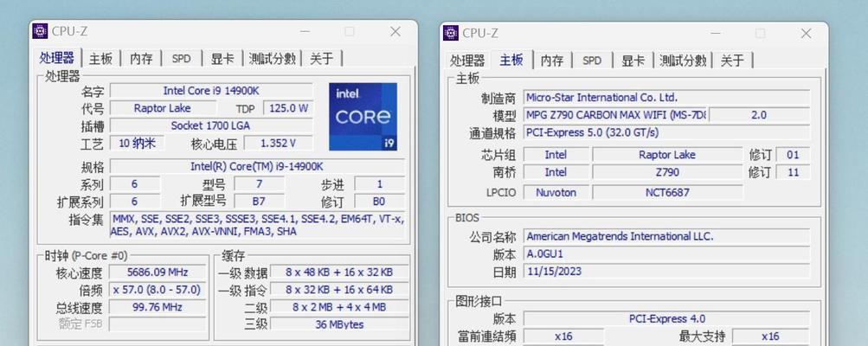
Task: Click PCI-Express 5.0 (32.0 GT/s) field
Action: pyautogui.click(x=666, y=133)
